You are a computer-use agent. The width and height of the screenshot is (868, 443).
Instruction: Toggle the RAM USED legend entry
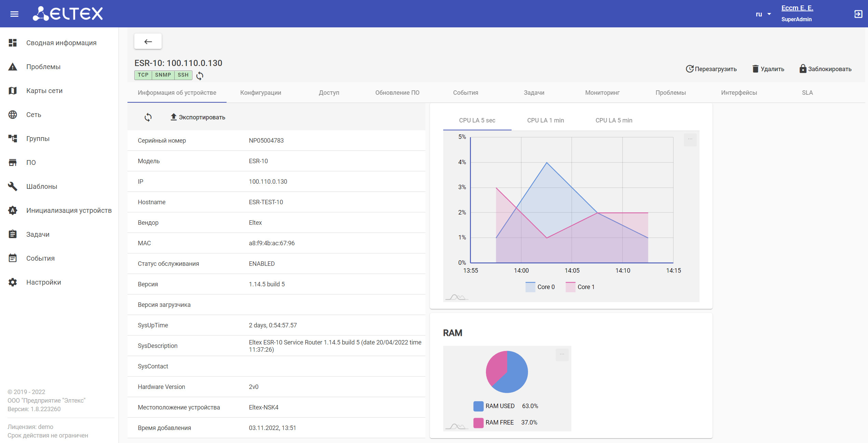point(500,406)
